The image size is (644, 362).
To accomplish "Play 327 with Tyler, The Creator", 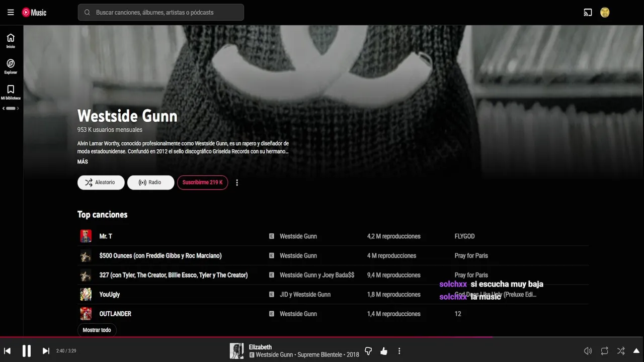I will point(174,275).
